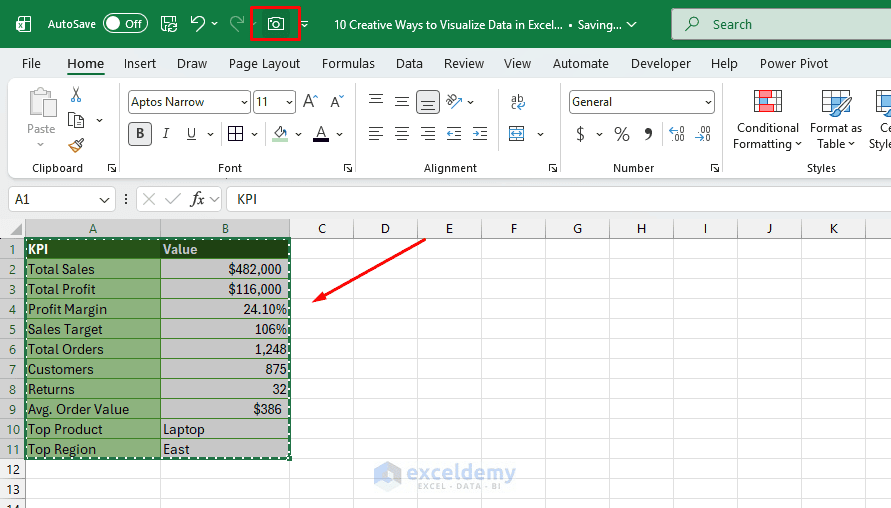Open Conditional Formatting dropdown
The image size is (891, 508).
pos(767,120)
